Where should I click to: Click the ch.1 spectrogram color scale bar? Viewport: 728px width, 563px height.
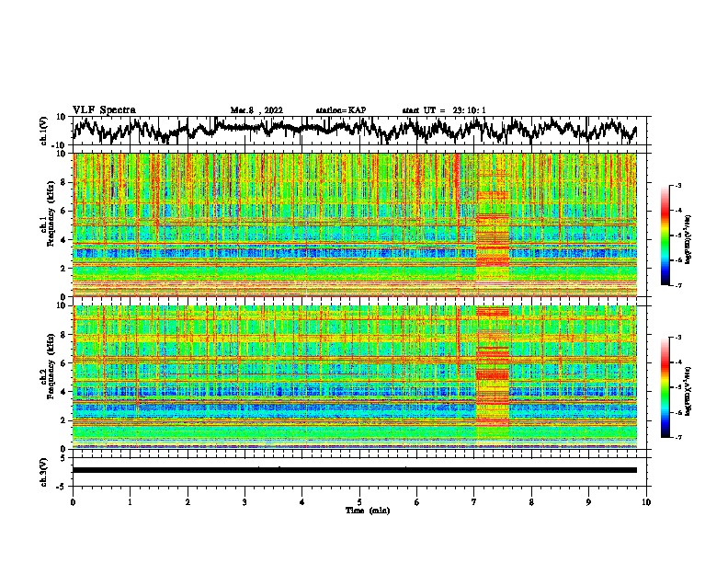[x=665, y=236]
